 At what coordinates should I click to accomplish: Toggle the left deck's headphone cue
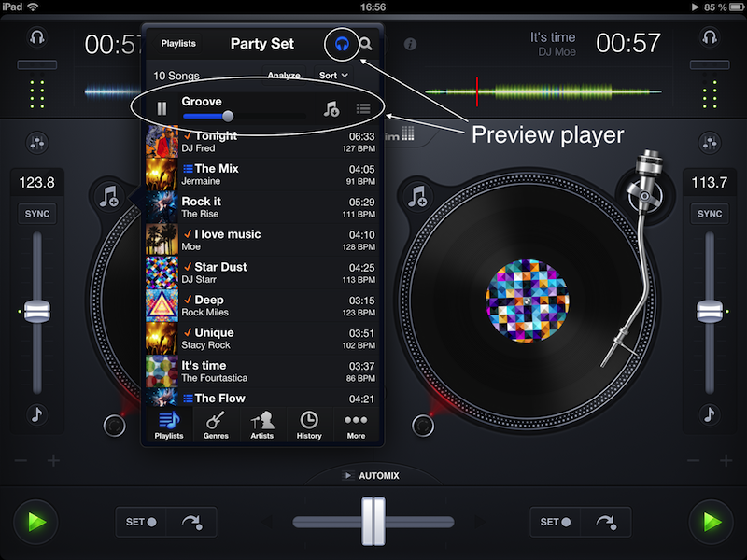[37, 38]
